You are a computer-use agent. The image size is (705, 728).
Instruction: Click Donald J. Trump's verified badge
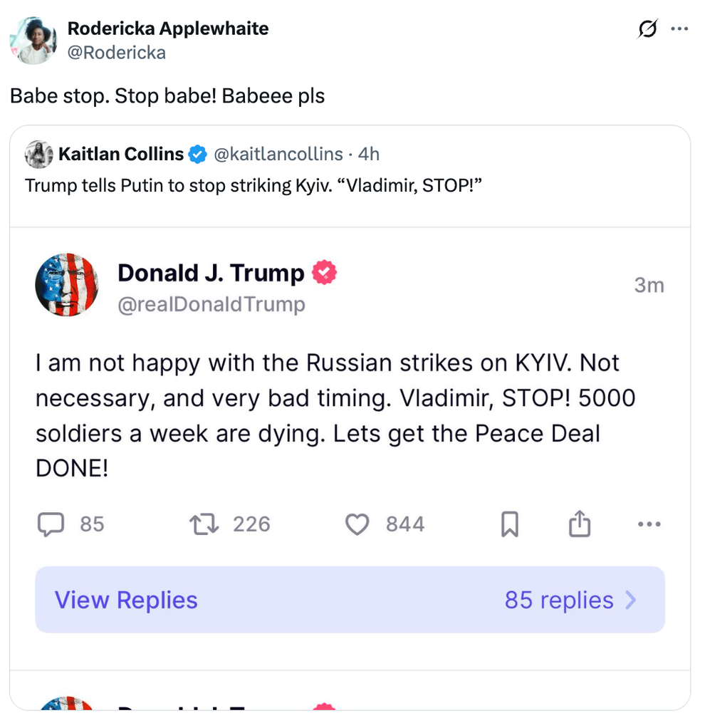[x=325, y=272]
